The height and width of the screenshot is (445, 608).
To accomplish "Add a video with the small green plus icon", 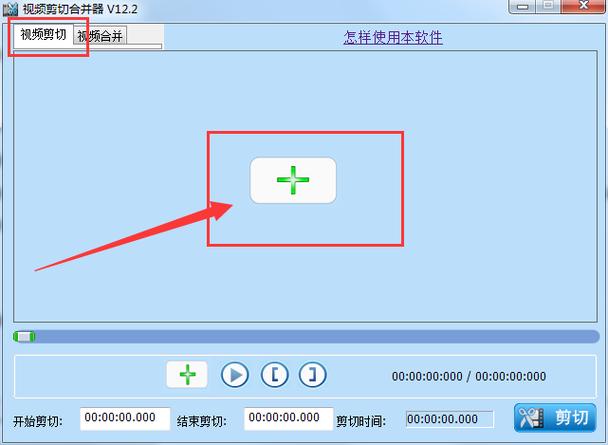I will click(x=187, y=374).
